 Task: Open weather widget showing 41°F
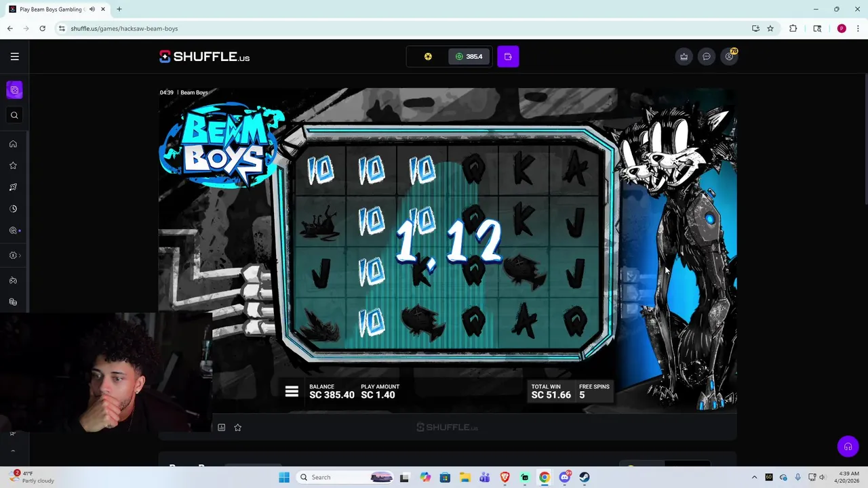click(33, 477)
